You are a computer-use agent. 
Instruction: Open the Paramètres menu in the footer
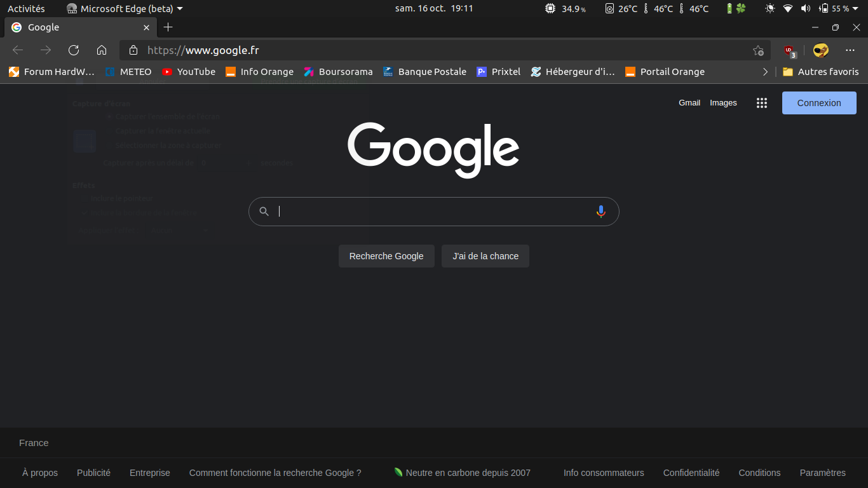pos(823,473)
